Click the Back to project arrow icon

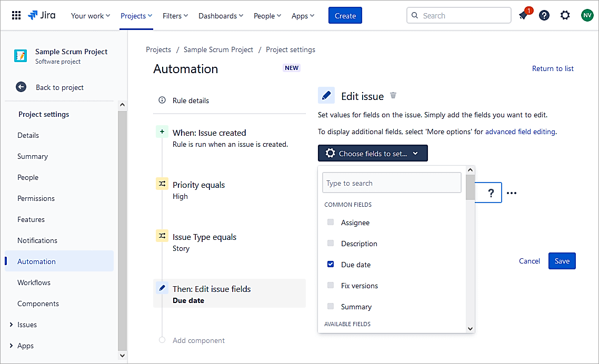[21, 87]
